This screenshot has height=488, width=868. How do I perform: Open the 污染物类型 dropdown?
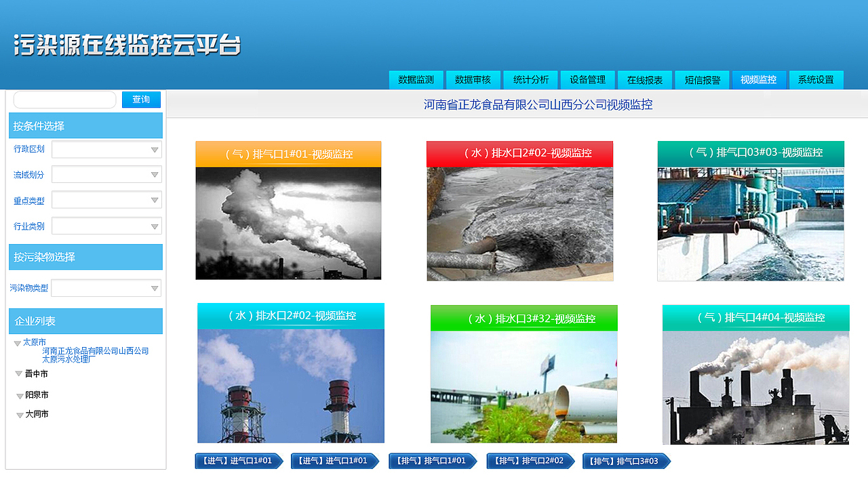click(x=106, y=288)
